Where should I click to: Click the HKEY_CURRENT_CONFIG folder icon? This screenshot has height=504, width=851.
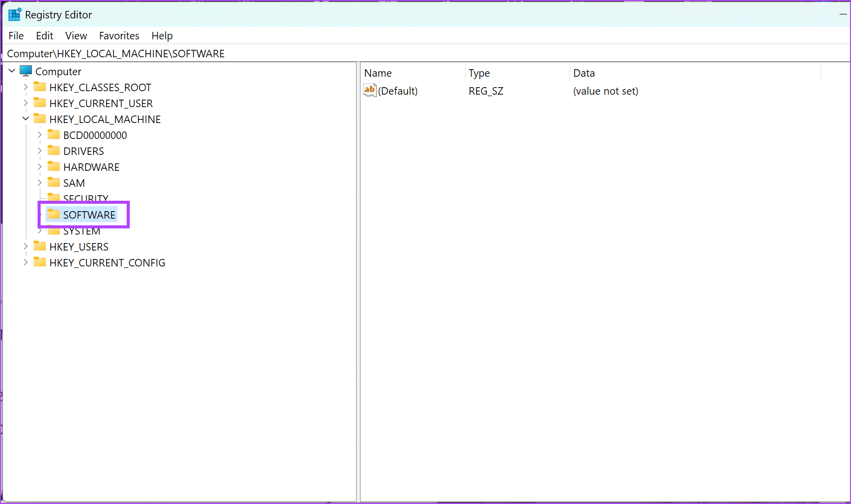[x=40, y=262]
